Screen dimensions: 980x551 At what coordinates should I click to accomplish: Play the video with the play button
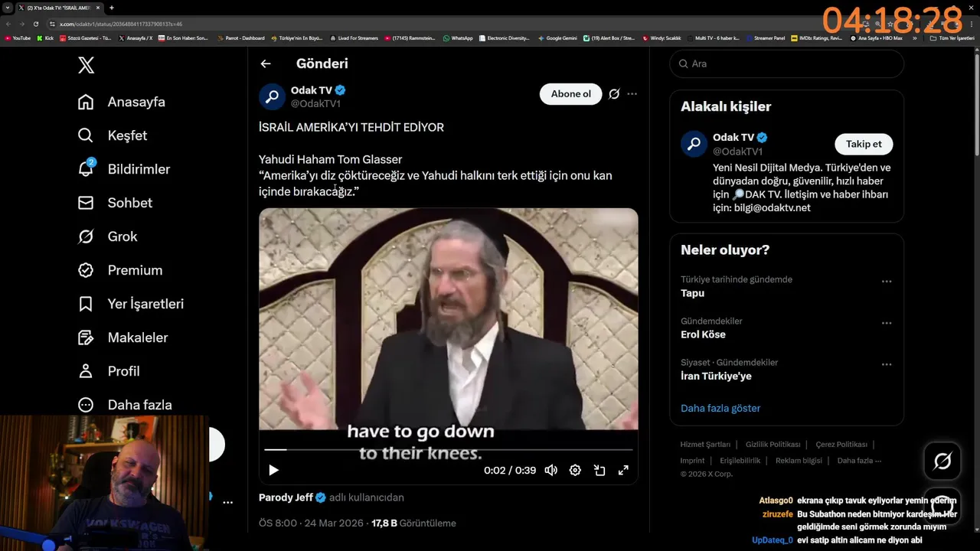click(x=273, y=471)
